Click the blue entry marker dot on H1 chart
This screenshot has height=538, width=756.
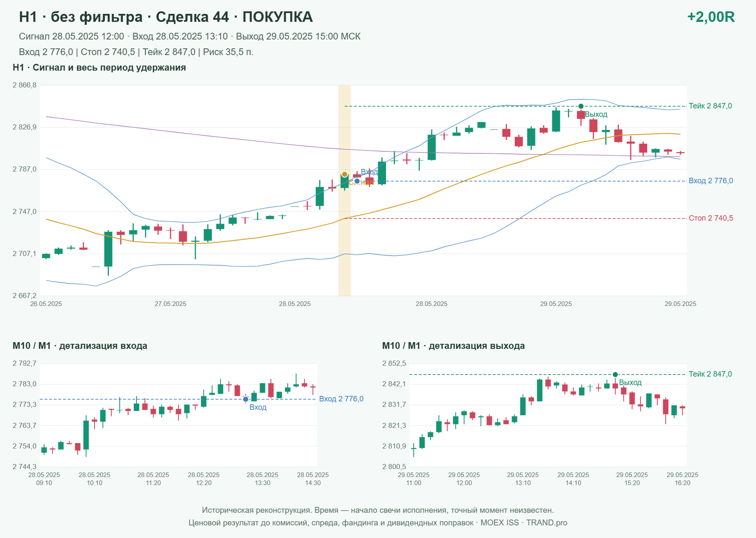(x=357, y=181)
